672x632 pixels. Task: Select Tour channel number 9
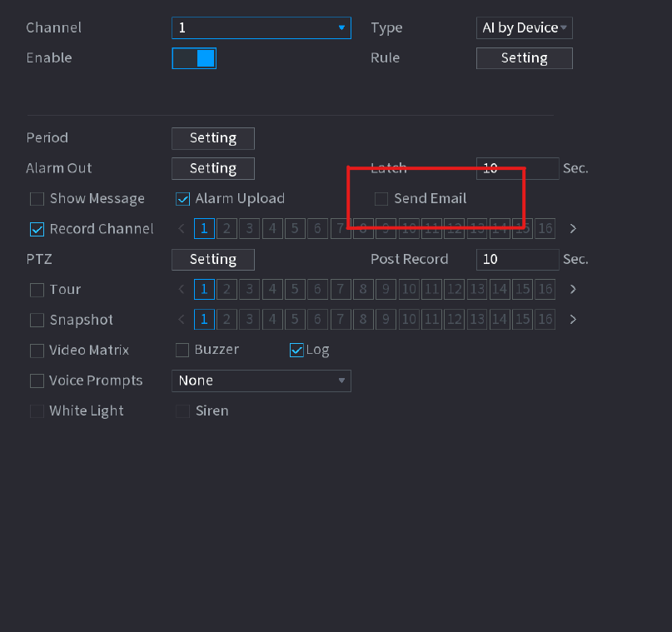click(386, 289)
